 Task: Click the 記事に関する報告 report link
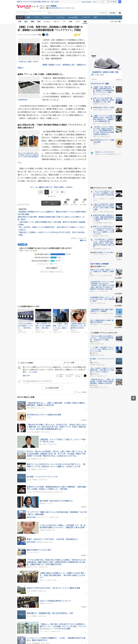coord(23,204)
